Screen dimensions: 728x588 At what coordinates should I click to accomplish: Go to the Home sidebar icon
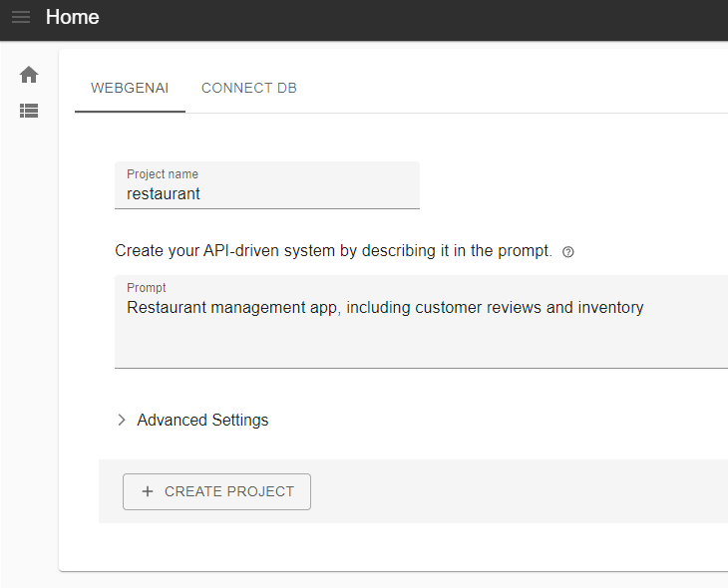29,75
